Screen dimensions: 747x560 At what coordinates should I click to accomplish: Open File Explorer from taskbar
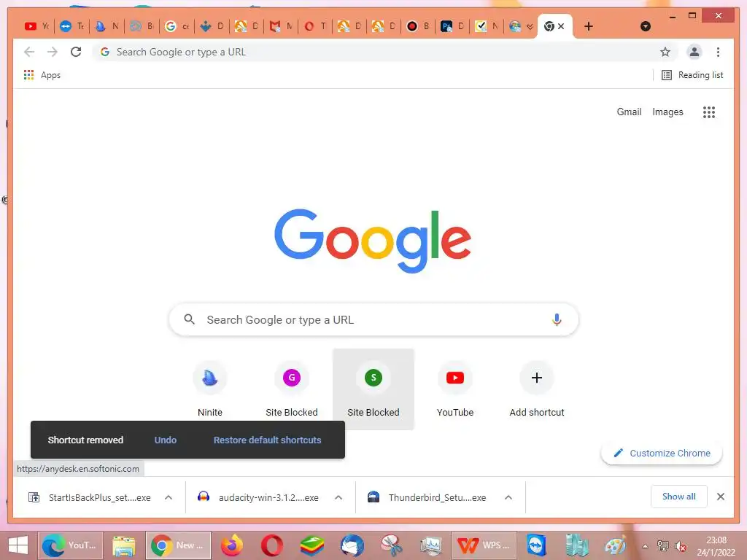click(x=124, y=545)
